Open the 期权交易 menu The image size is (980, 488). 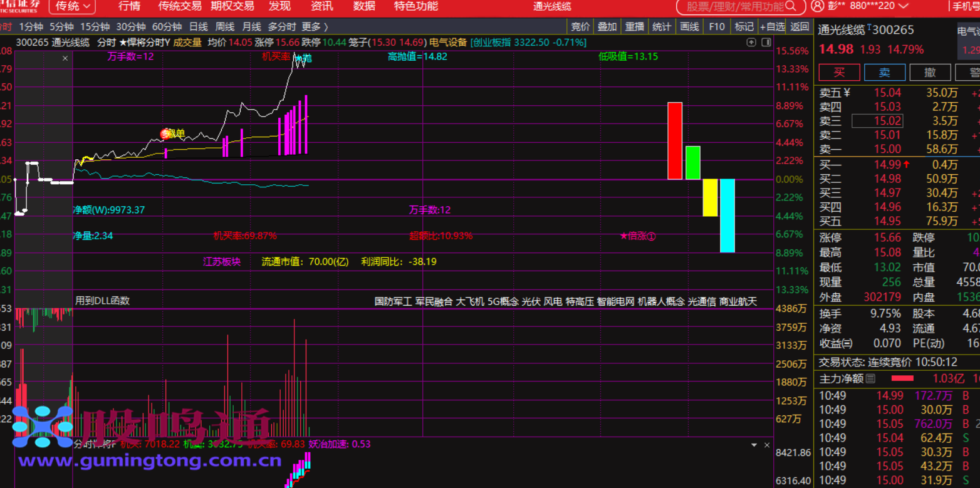pos(232,6)
